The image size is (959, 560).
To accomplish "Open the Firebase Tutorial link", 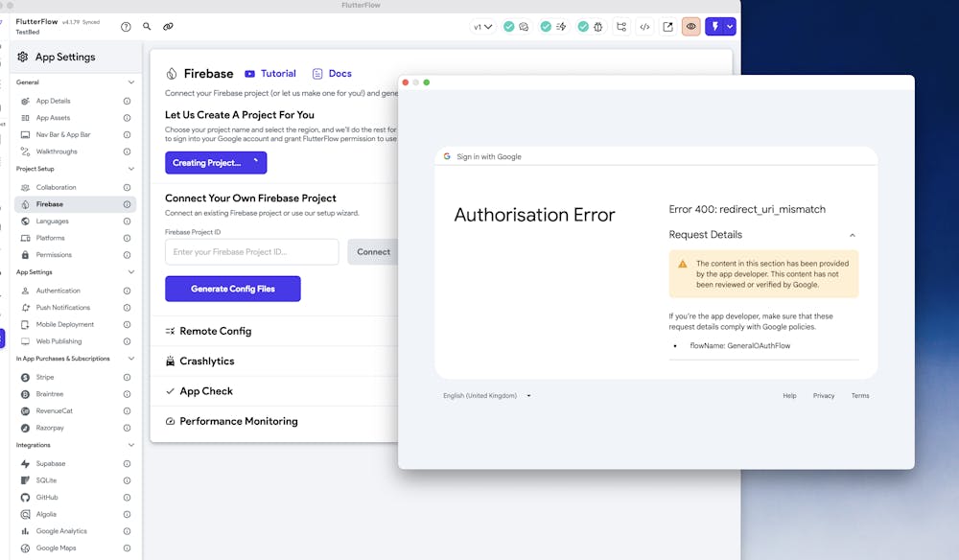I will pyautogui.click(x=270, y=74).
